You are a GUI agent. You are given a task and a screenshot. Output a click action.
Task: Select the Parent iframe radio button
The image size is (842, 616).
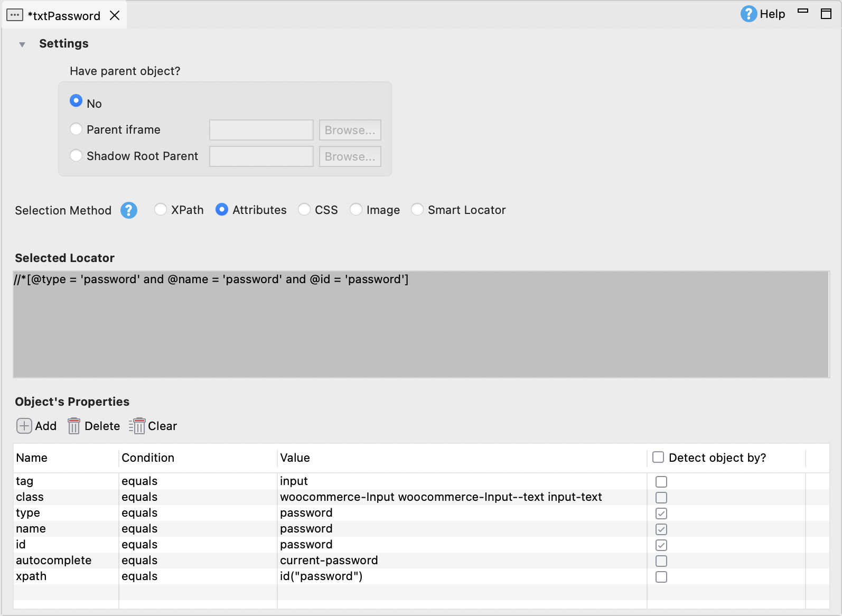[x=76, y=129]
